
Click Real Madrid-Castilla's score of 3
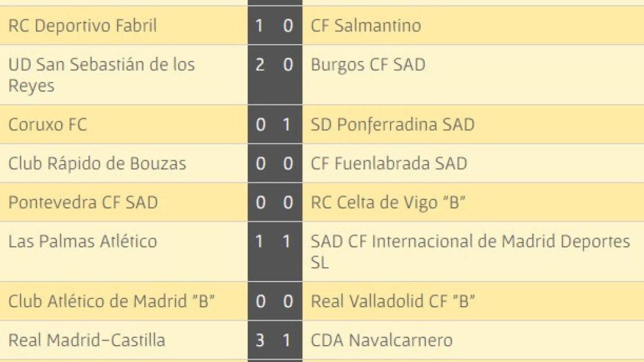tap(260, 340)
